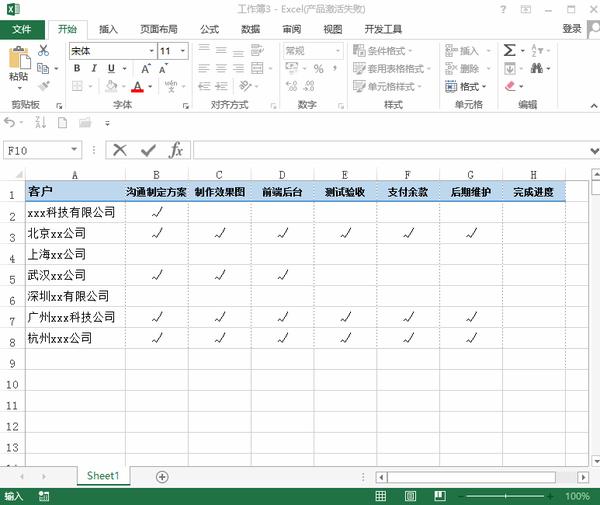Open the underline style dropdown arrow
Screen dimensions: 600x505
124,69
